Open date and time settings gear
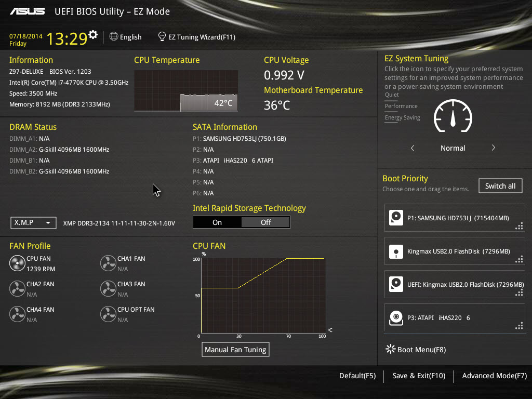Screen dimensions: 532x399 [x=93, y=35]
